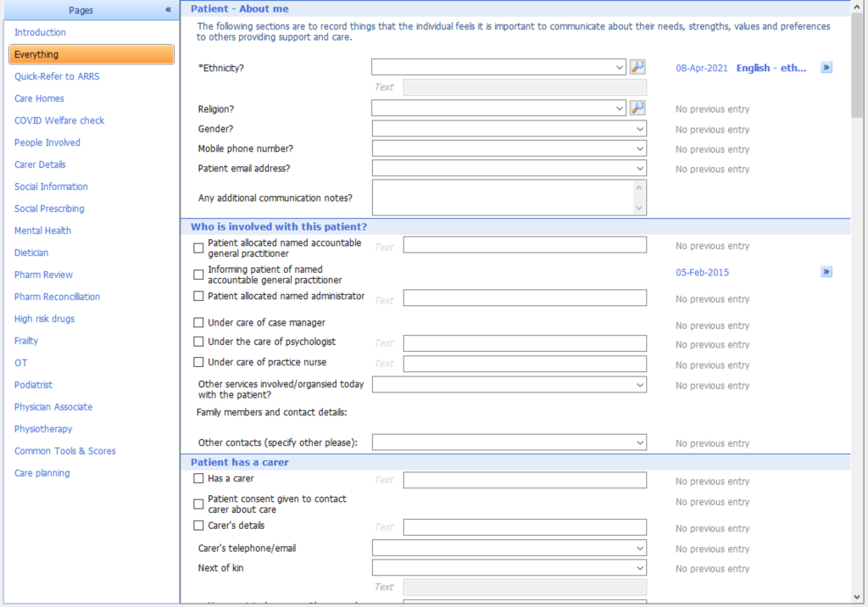Open the Carer Details page

[40, 164]
